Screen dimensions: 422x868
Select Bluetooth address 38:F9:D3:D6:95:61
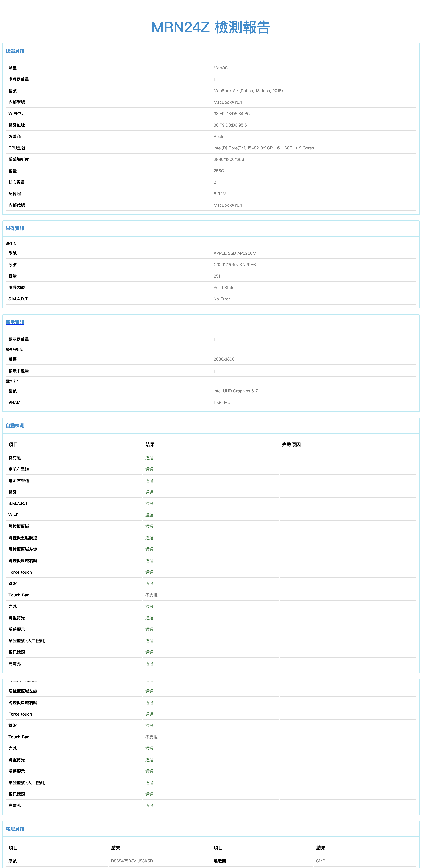pyautogui.click(x=231, y=125)
